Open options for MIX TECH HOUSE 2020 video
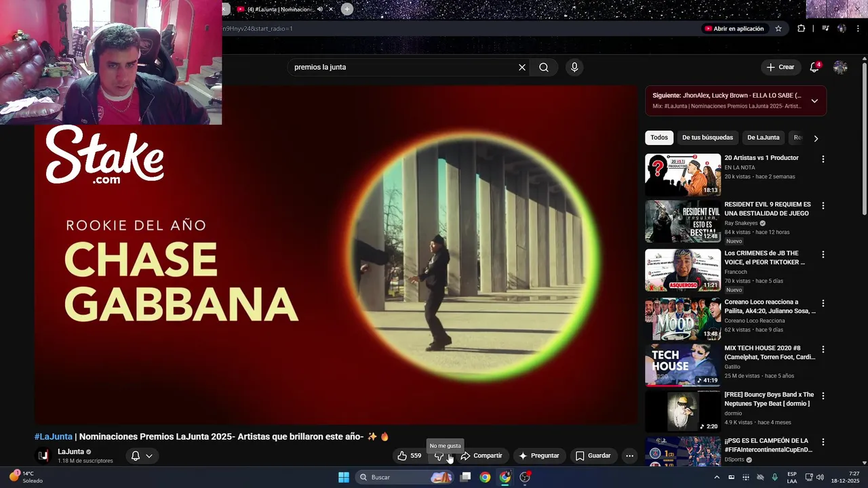The image size is (868, 488). 823,349
